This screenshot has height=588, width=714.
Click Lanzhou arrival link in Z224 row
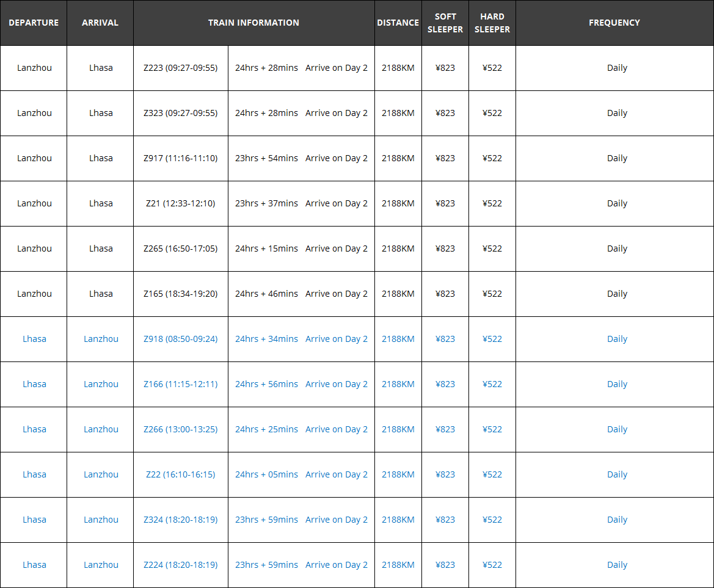point(101,565)
